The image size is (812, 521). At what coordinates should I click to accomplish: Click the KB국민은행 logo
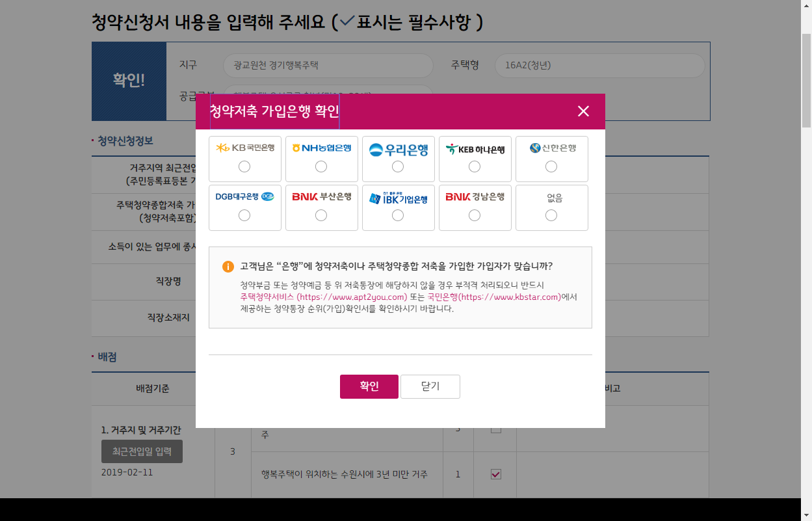(245, 148)
